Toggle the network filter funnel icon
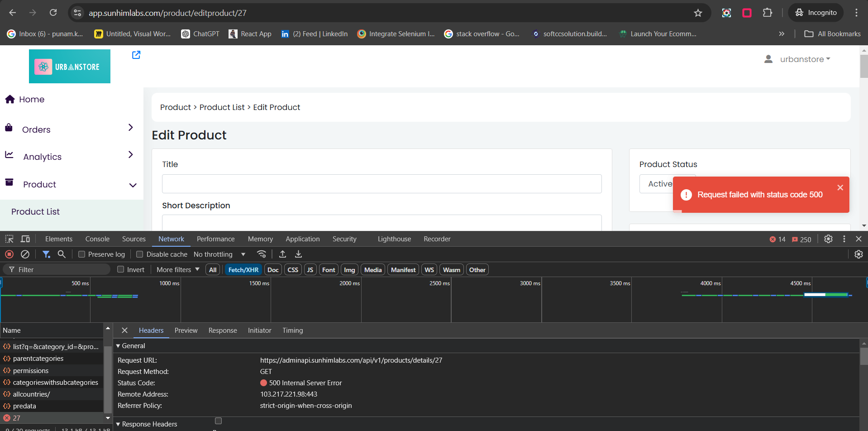Viewport: 868px width, 431px height. [x=46, y=254]
